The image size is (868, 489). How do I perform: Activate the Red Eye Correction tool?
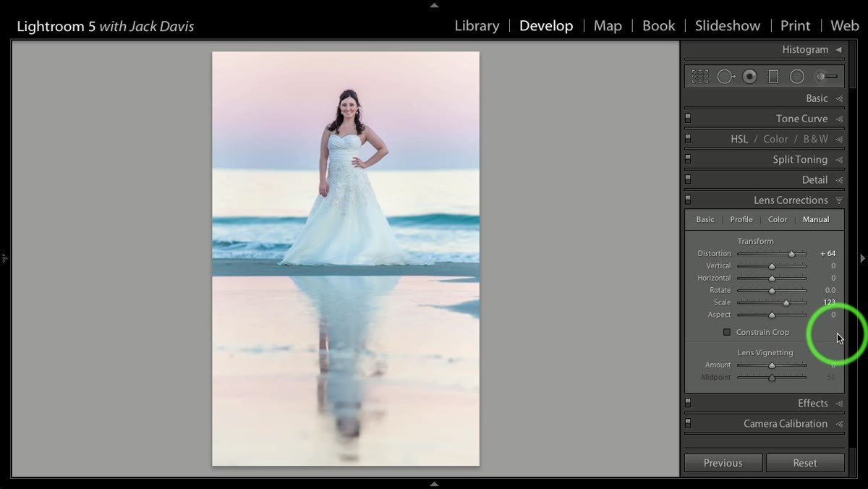(749, 76)
